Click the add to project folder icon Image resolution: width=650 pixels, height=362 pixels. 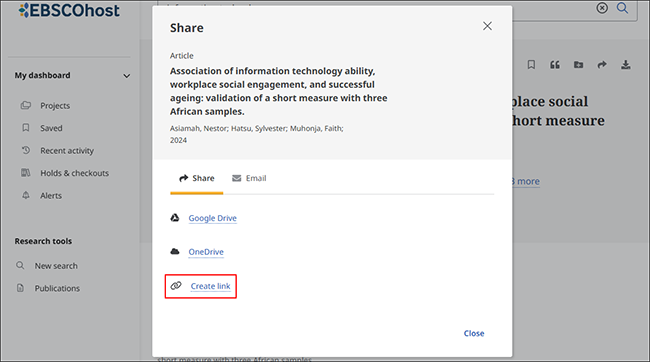(578, 65)
